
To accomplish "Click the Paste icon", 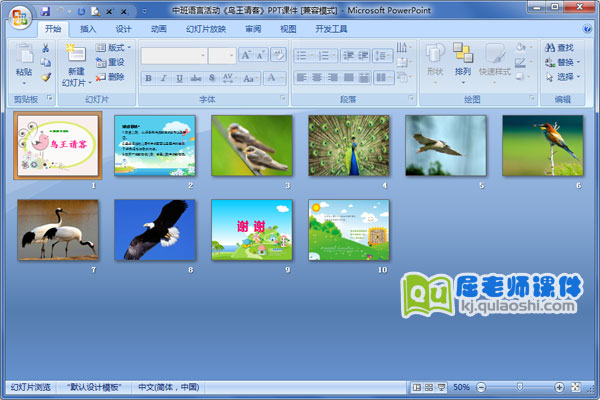I will 23,56.
